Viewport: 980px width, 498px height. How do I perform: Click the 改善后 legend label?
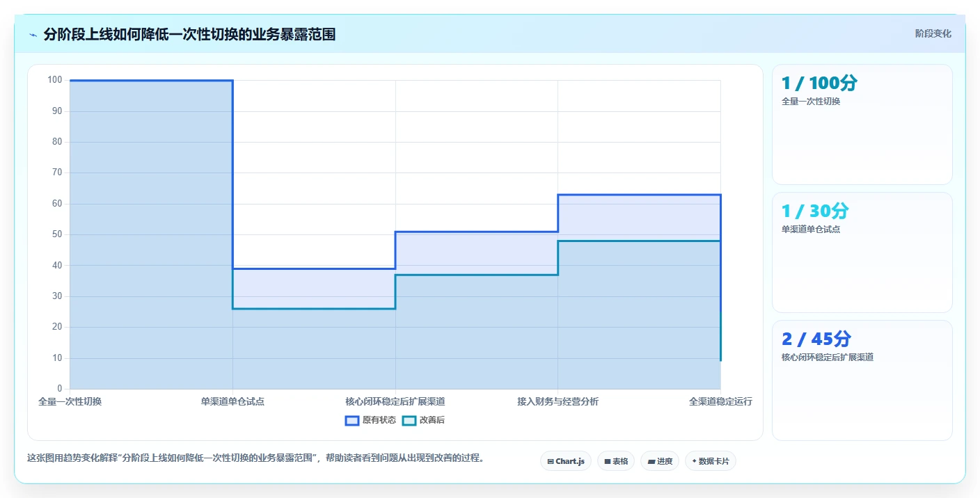point(432,420)
